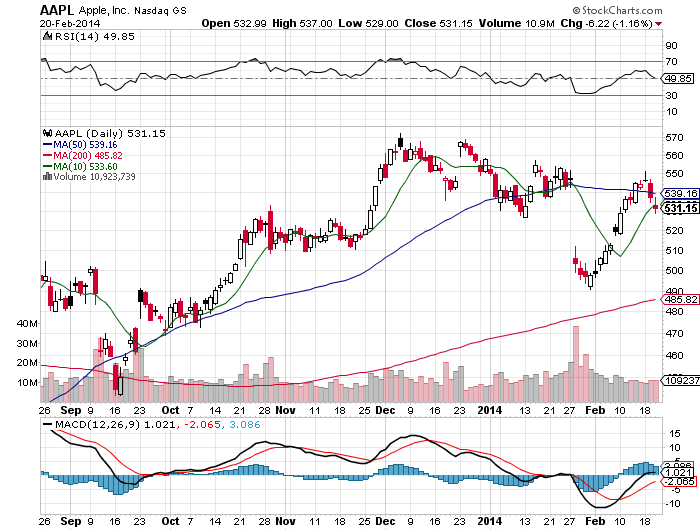Click the 470 label on price axis
Viewport: 700px width, 530px height.
674,333
